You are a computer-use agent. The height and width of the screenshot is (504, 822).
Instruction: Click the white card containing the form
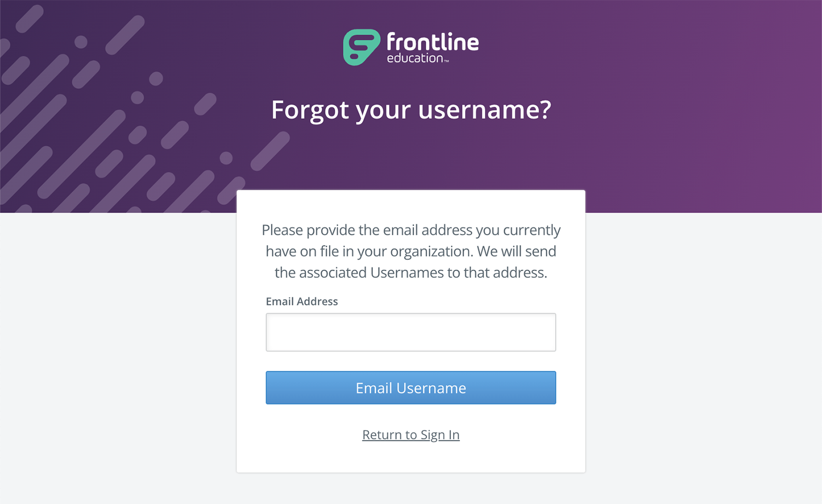click(411, 460)
